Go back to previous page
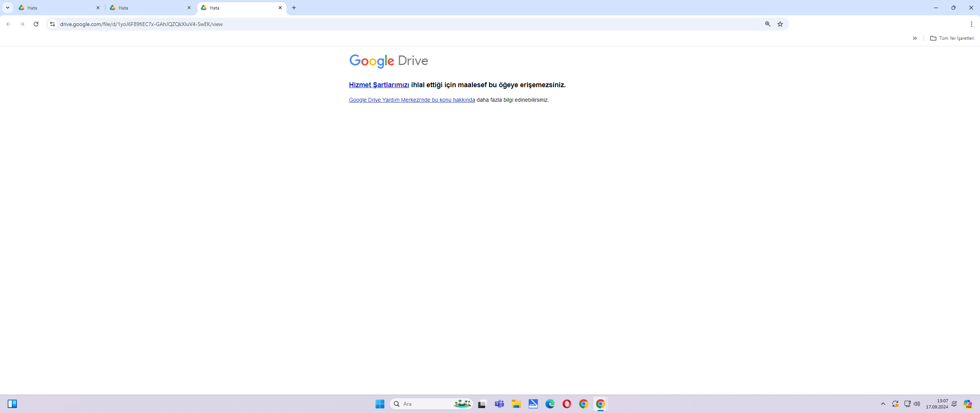This screenshot has height=413, width=980. (x=8, y=24)
